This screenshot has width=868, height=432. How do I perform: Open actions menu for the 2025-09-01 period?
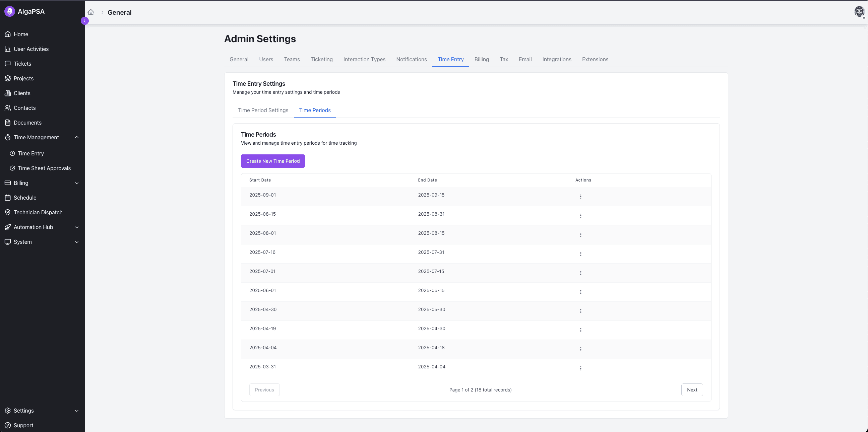click(580, 196)
